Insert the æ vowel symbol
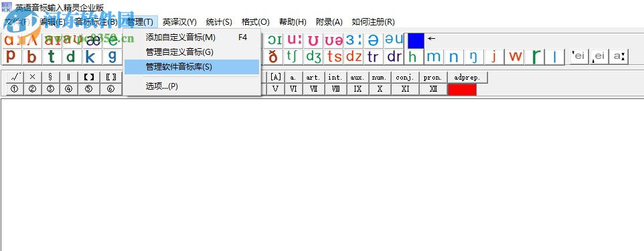 click(92, 40)
